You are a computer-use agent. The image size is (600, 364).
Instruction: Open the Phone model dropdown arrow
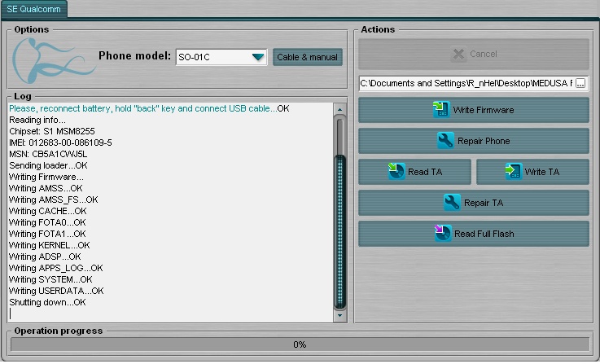point(258,57)
